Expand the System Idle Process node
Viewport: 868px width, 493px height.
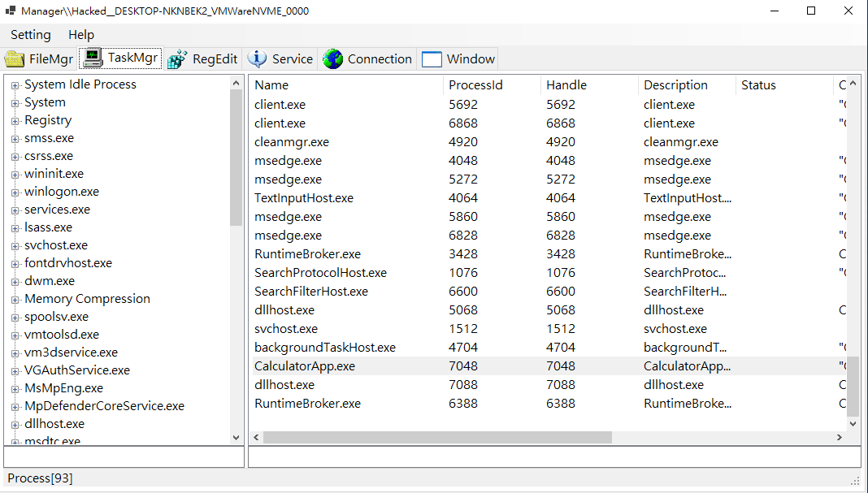(x=15, y=84)
